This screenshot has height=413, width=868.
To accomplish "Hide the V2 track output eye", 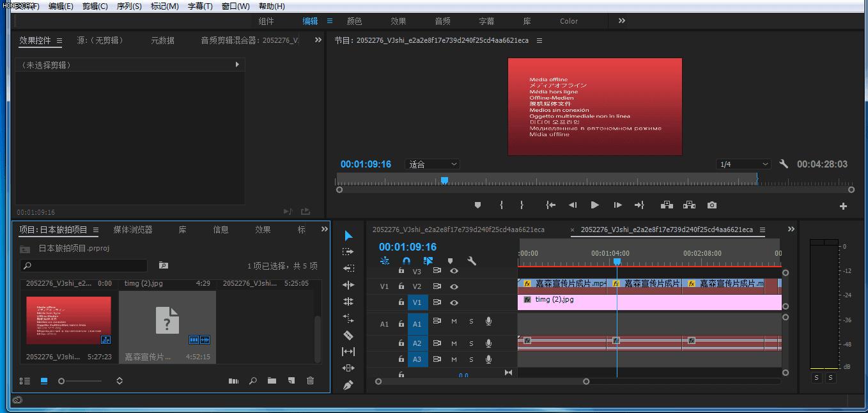I will click(x=454, y=286).
